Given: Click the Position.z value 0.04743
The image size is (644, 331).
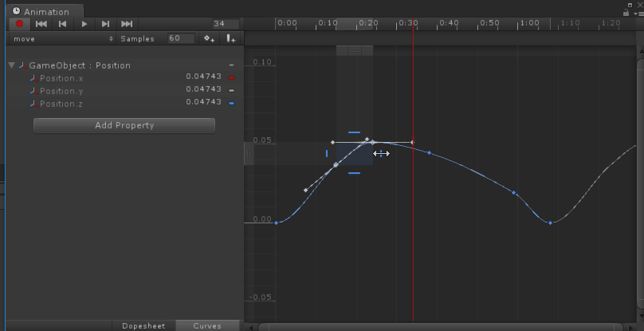Looking at the screenshot, I should [204, 102].
